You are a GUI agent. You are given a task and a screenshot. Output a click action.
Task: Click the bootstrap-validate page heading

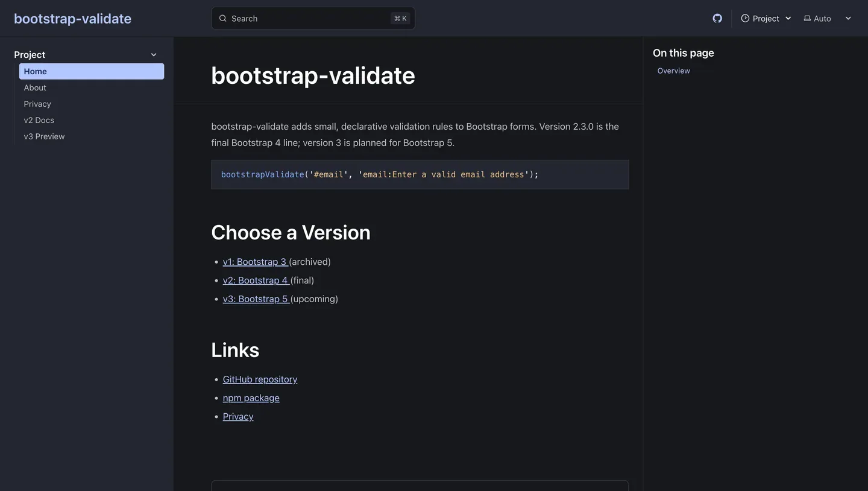[313, 75]
